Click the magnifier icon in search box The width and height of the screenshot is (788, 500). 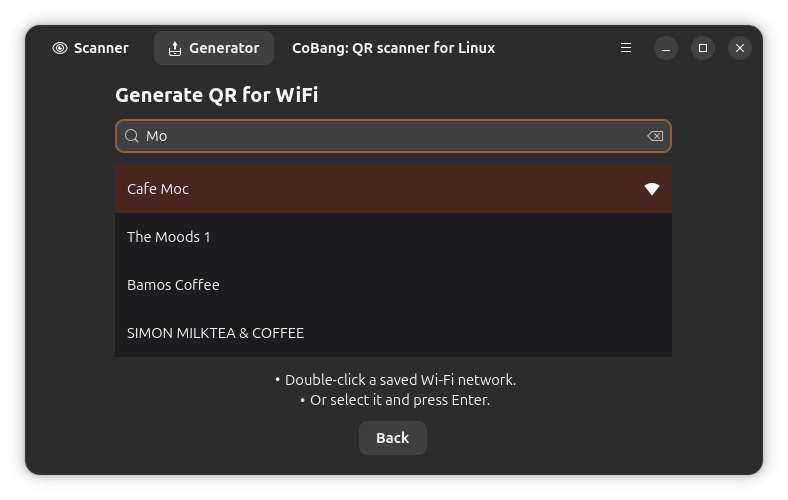(x=131, y=136)
